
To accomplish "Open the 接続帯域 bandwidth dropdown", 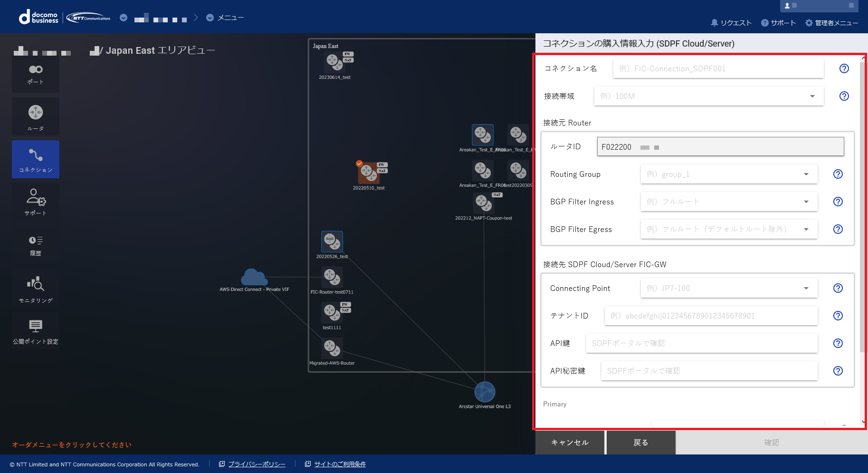I will 709,96.
